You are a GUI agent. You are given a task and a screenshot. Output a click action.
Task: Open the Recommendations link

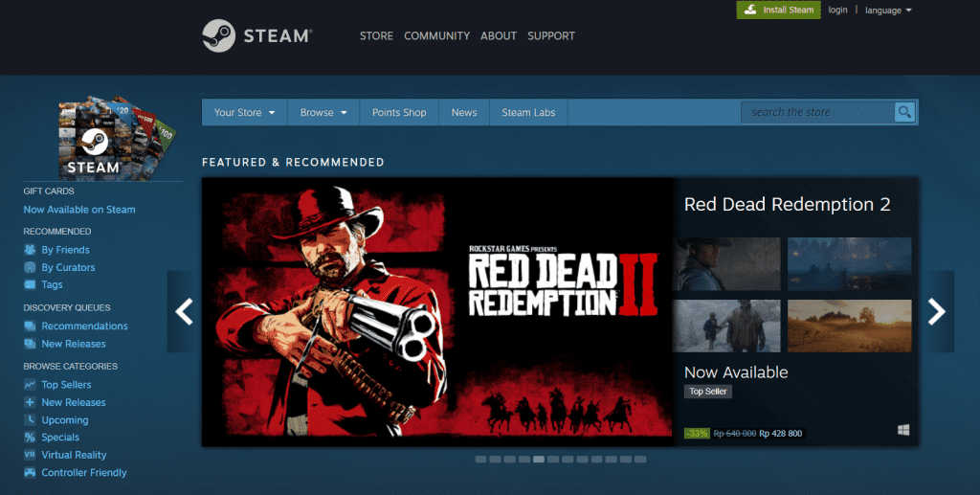(84, 326)
